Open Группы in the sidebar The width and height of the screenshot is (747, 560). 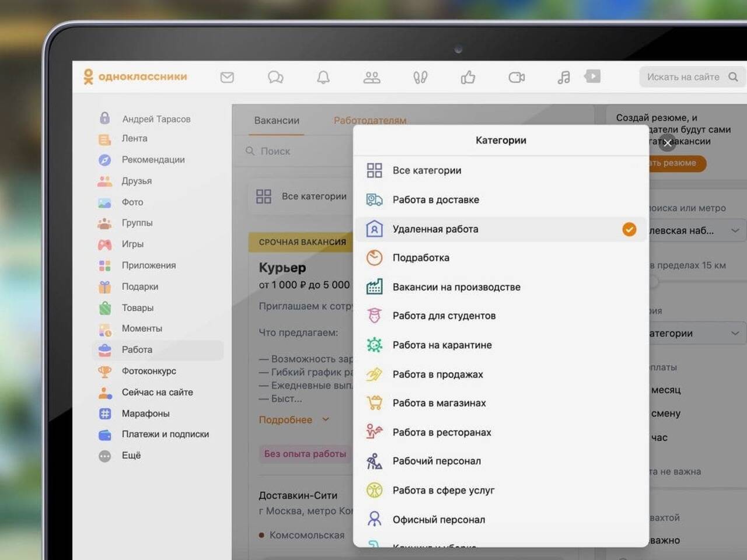pyautogui.click(x=137, y=223)
